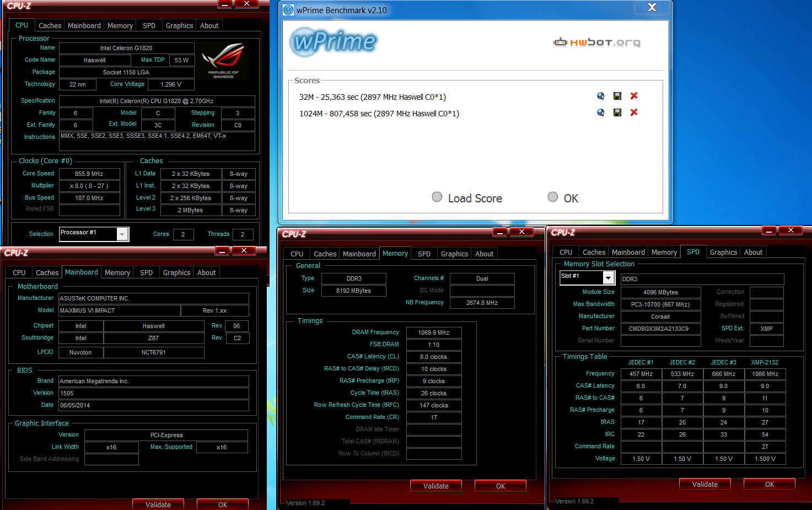The height and width of the screenshot is (510, 812).
Task: Click the Core Voltage value 1.296 V
Action: pos(171,85)
